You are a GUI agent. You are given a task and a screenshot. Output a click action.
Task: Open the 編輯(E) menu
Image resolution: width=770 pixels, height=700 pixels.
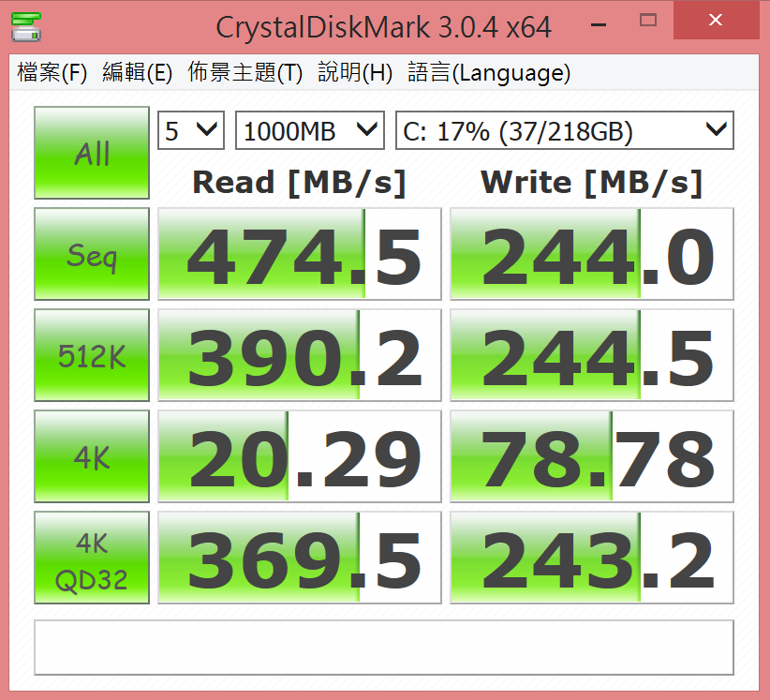coord(137,73)
